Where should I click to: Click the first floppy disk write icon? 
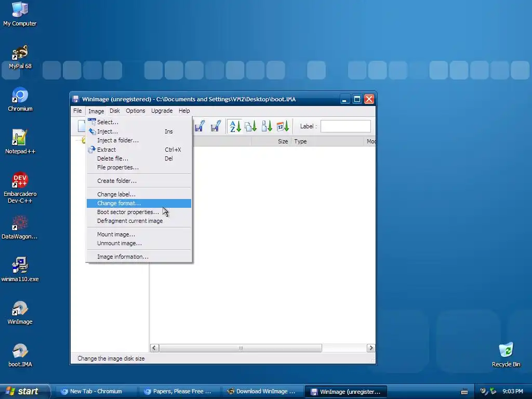coord(199,126)
